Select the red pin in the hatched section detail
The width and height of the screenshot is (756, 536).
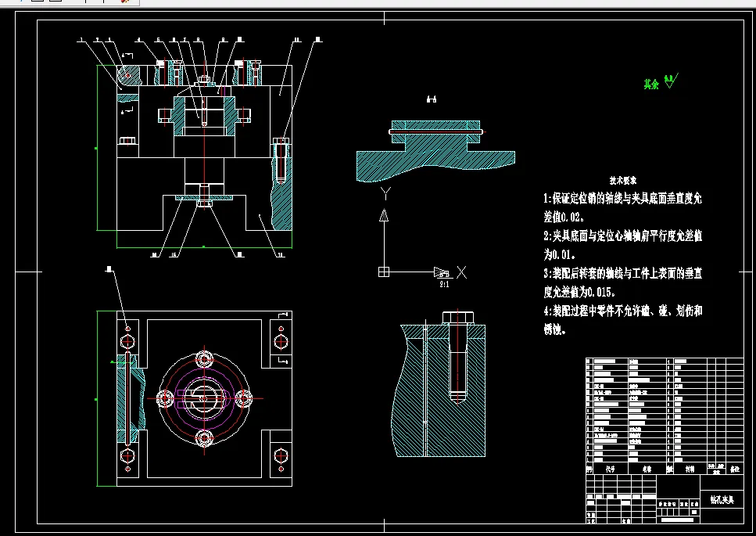point(436,131)
